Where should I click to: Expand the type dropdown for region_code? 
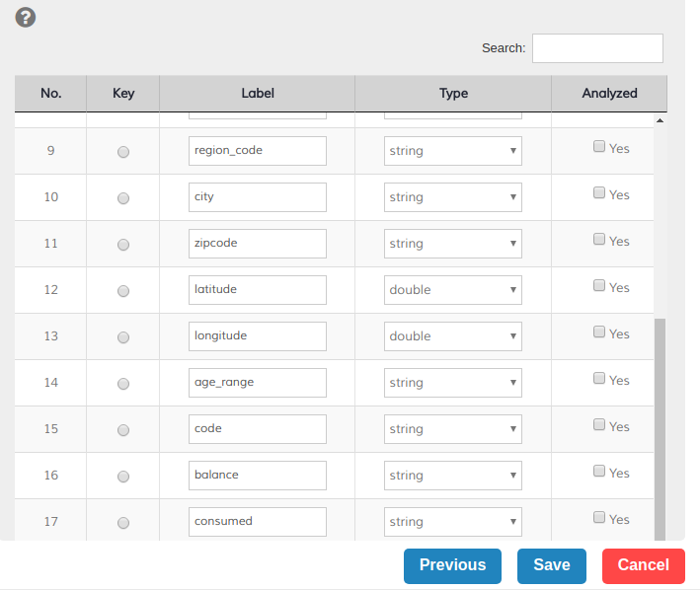[453, 151]
